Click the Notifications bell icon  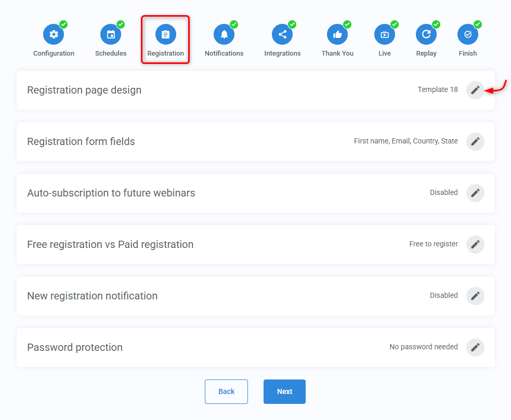click(x=224, y=34)
